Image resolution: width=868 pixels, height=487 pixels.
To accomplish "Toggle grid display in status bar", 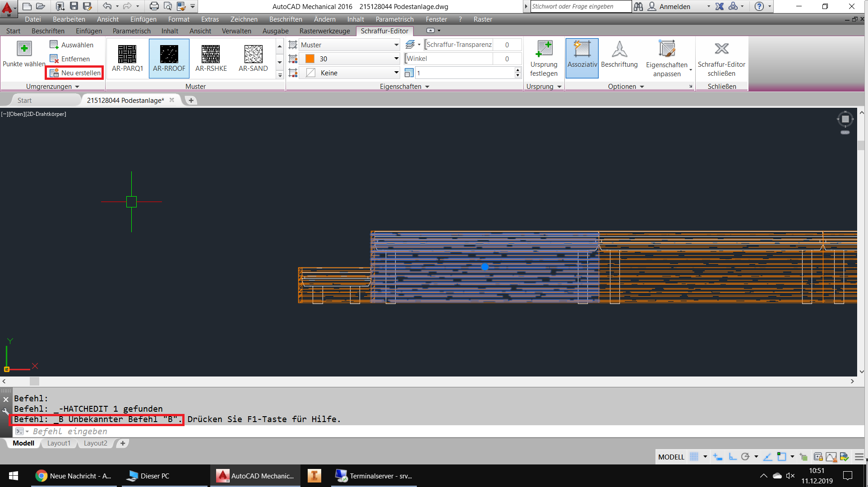I will [x=694, y=457].
